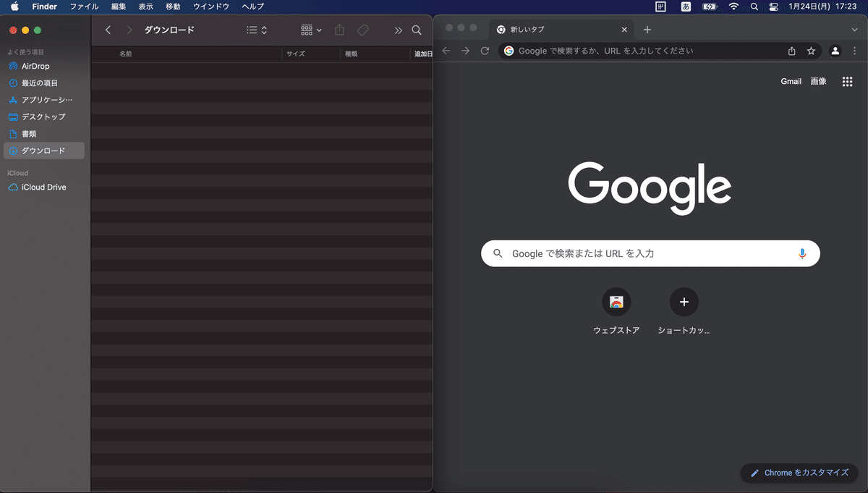Select デスクトップ in Finder sidebar

click(x=44, y=117)
